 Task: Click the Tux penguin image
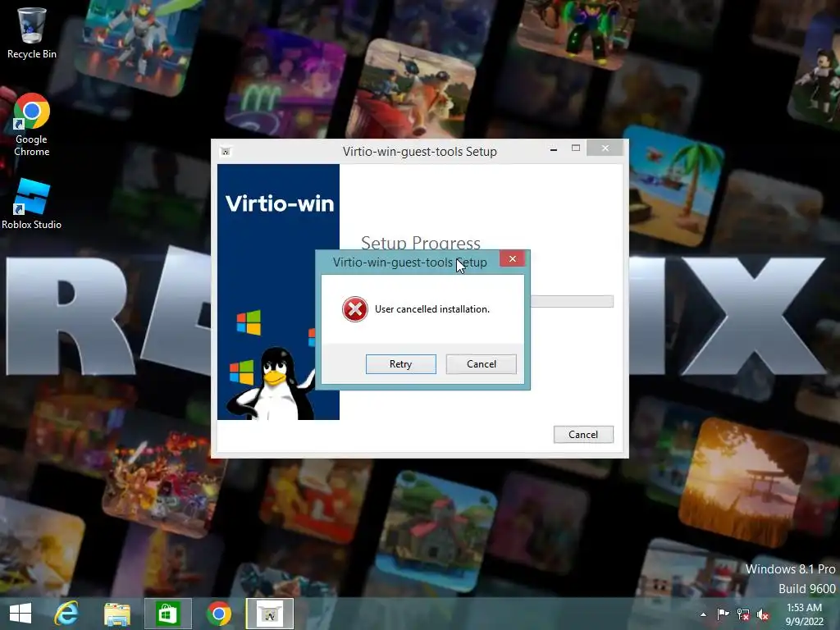coord(273,384)
